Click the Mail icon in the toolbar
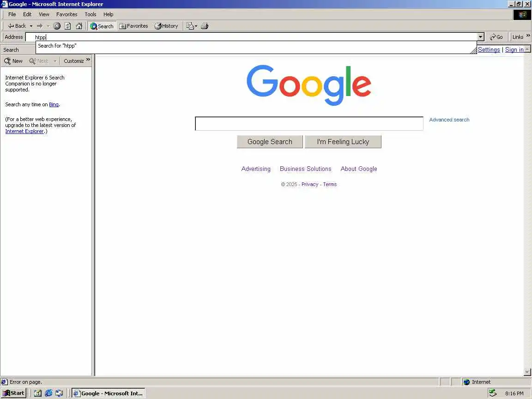This screenshot has width=532, height=399. point(190,26)
